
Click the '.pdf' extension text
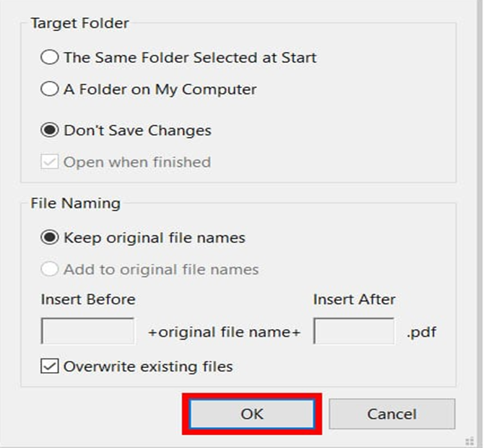click(421, 333)
